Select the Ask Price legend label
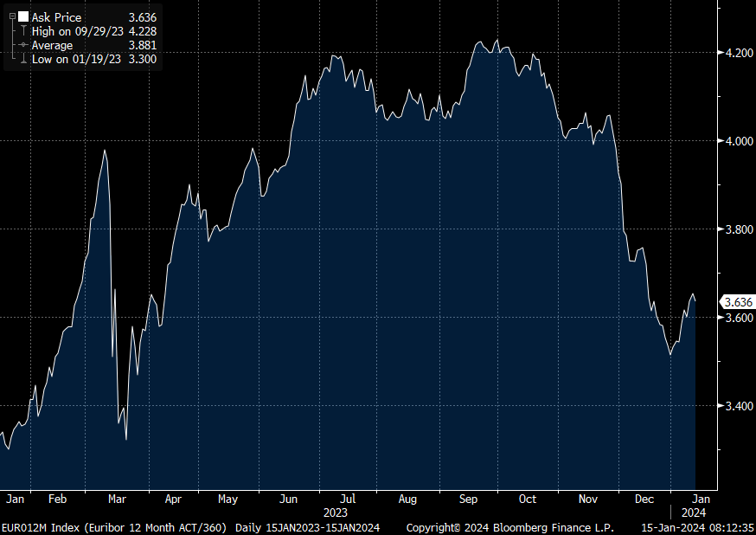 click(x=56, y=17)
